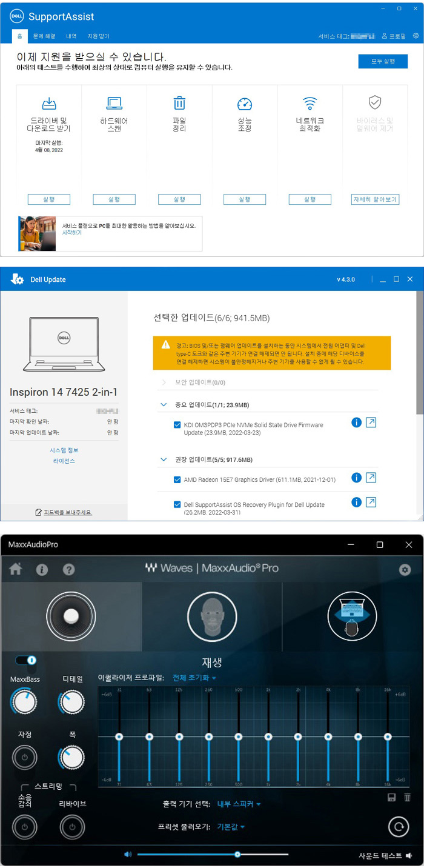The height and width of the screenshot is (868, 424).
Task: Click the 사운드 테스트 speaker icon
Action: pyautogui.click(x=409, y=856)
